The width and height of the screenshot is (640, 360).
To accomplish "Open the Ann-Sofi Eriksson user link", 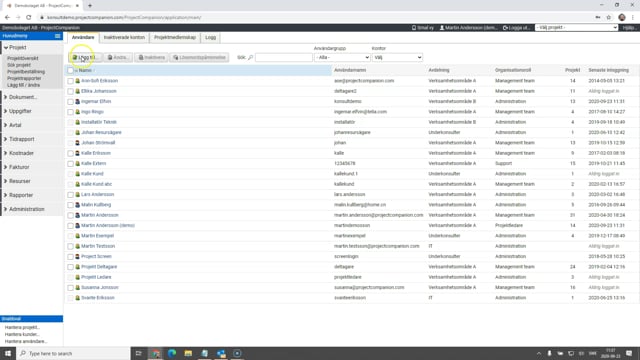I will 99,81.
